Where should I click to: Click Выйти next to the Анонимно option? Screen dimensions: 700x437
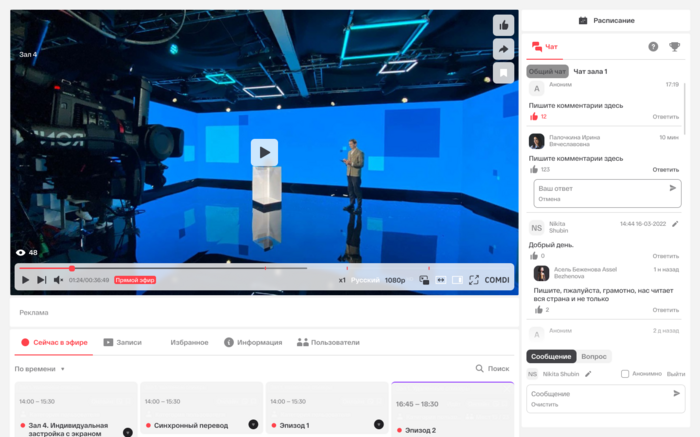click(676, 374)
